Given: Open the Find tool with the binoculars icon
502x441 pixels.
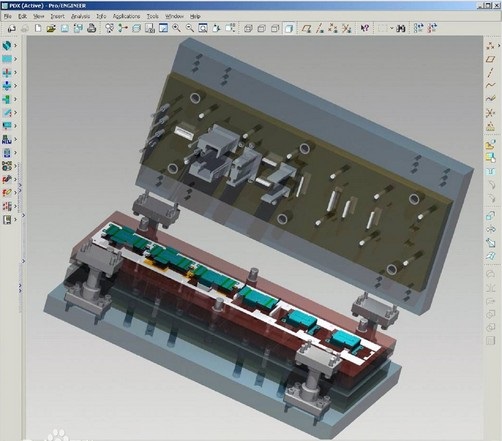Looking at the screenshot, I should point(401,29).
